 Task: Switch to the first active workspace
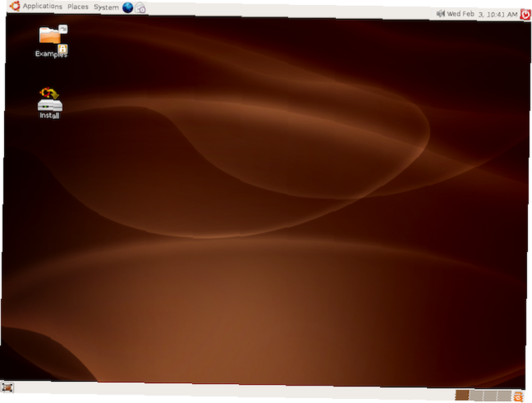(462, 395)
